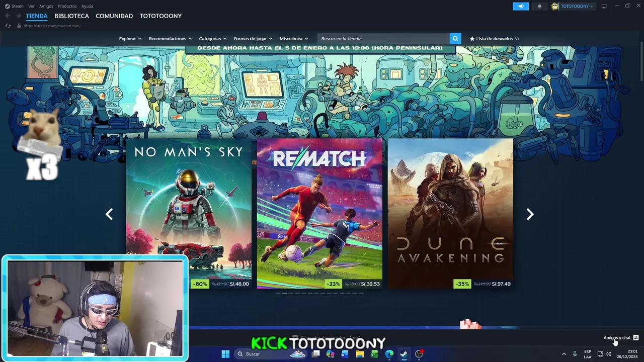The image size is (644, 362).
Task: Open Lista de deseados
Action: [x=494, y=39]
